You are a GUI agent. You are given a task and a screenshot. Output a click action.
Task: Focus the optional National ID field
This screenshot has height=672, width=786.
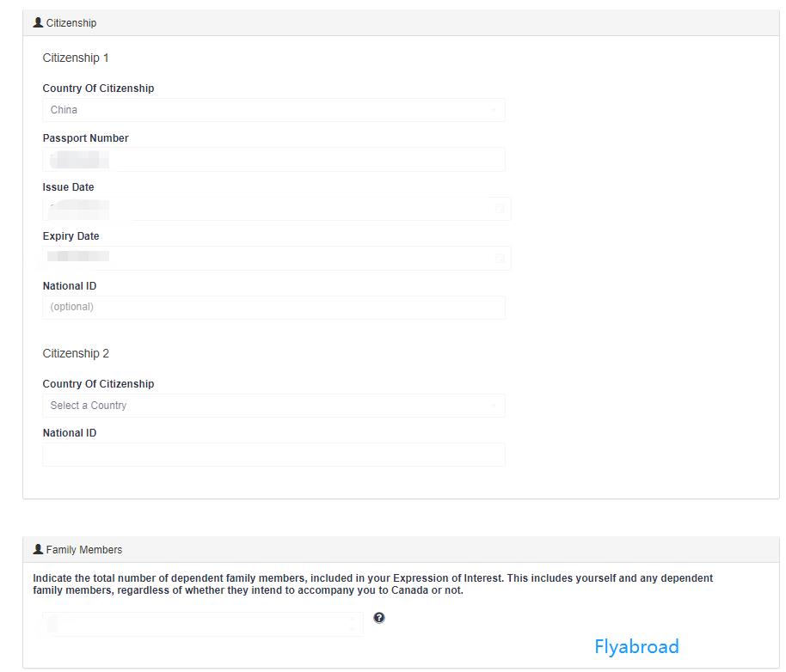pyautogui.click(x=273, y=307)
